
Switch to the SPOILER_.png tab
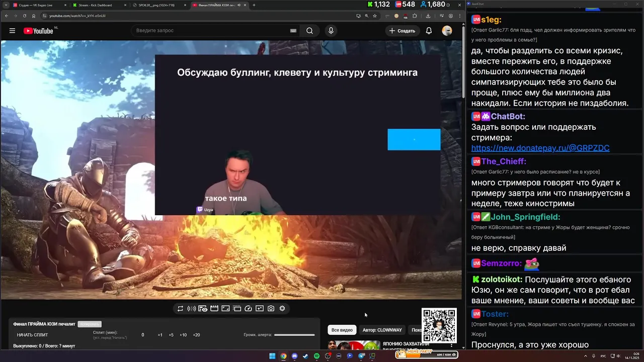(159, 5)
